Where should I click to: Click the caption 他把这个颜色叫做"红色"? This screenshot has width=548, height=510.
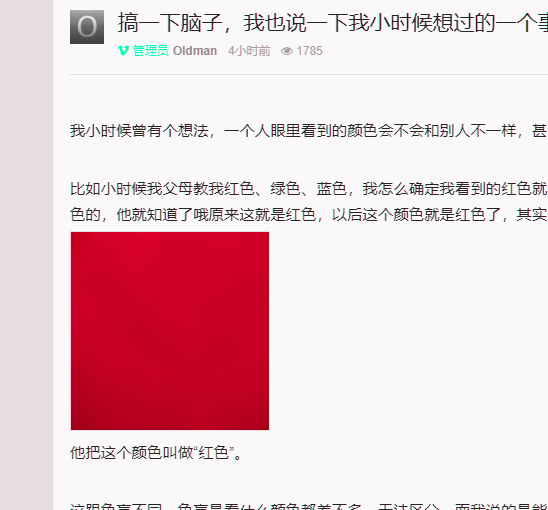pyautogui.click(x=156, y=453)
